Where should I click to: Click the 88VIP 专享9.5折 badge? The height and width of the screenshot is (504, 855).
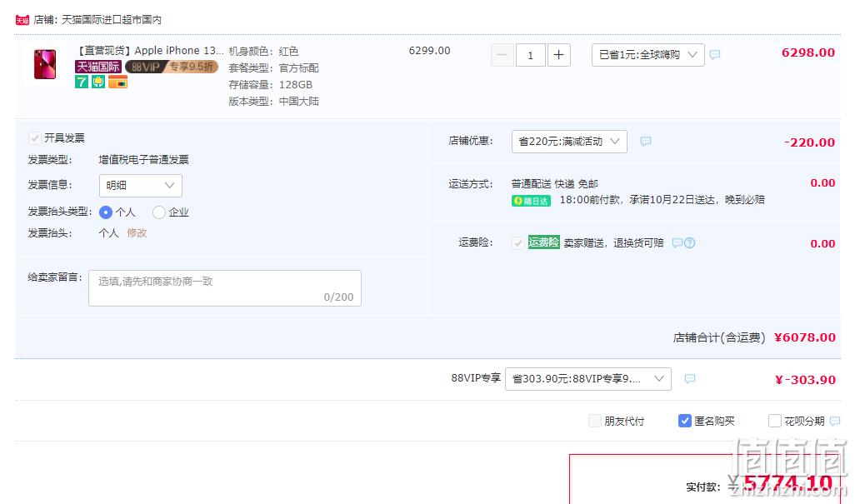(172, 67)
